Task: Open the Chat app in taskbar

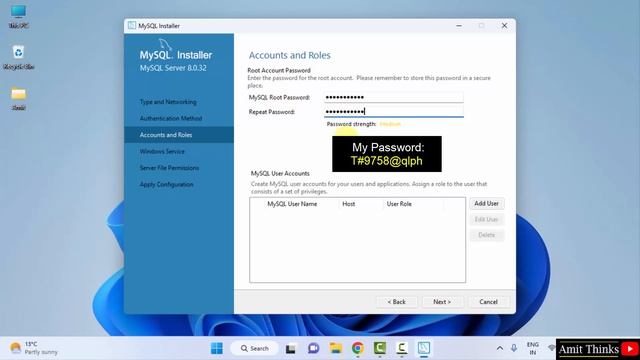Action: [x=313, y=348]
